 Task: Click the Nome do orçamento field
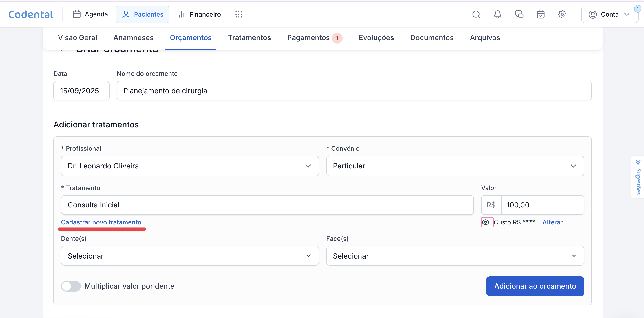pyautogui.click(x=354, y=91)
